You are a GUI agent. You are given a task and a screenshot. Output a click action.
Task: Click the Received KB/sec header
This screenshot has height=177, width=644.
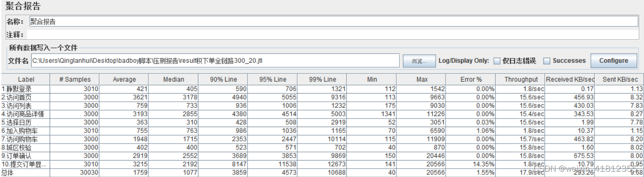click(x=570, y=79)
